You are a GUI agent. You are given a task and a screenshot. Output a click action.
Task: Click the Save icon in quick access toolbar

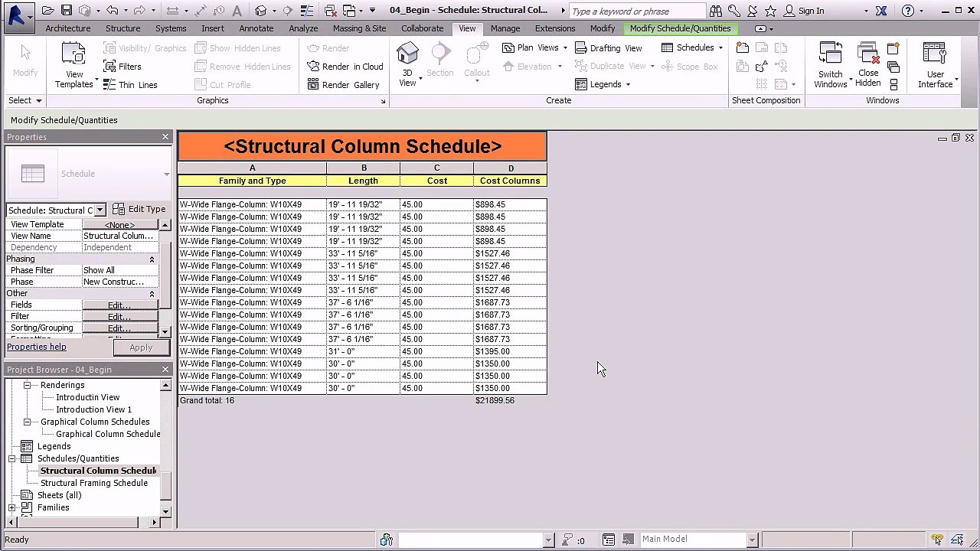[x=67, y=11]
